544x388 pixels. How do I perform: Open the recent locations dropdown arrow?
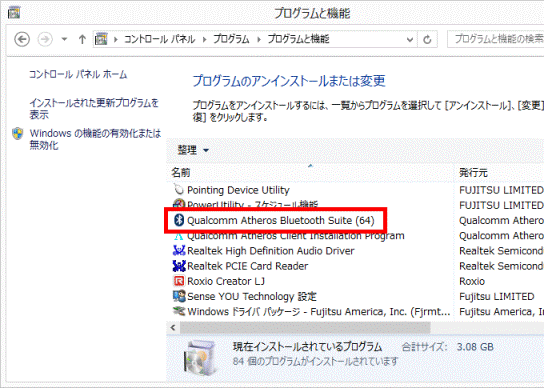pyautogui.click(x=64, y=39)
